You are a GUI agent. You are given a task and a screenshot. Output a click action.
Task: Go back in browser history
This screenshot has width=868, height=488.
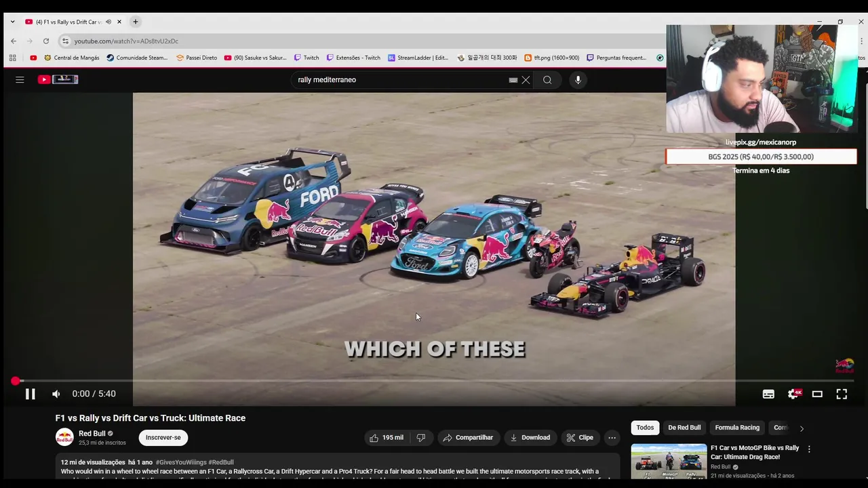14,41
